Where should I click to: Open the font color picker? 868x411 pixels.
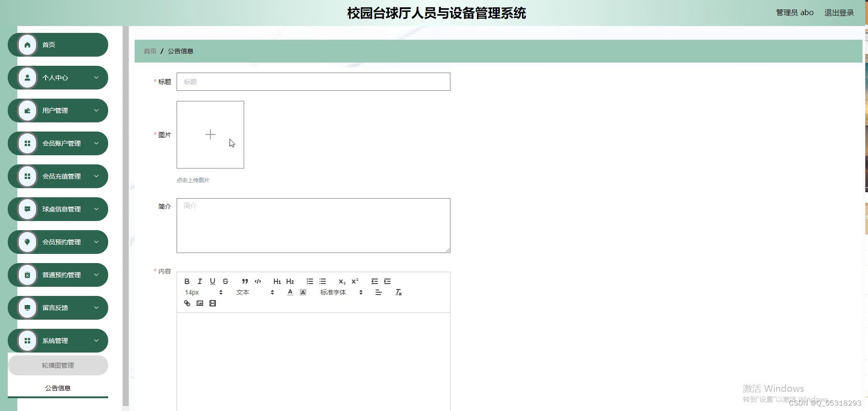[x=290, y=292]
